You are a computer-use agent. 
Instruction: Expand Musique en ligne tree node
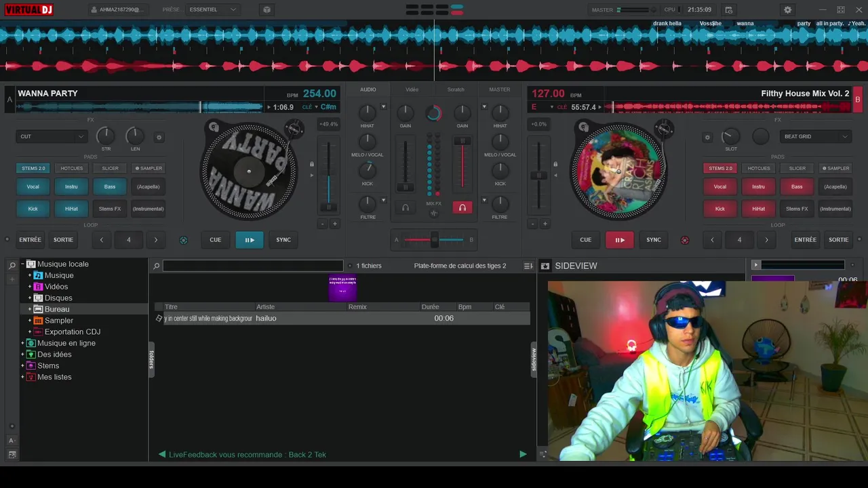tap(22, 344)
